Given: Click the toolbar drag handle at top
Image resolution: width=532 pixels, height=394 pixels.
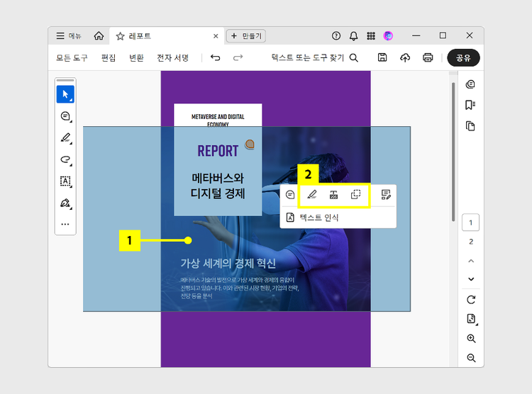Looking at the screenshot, I should 65,80.
